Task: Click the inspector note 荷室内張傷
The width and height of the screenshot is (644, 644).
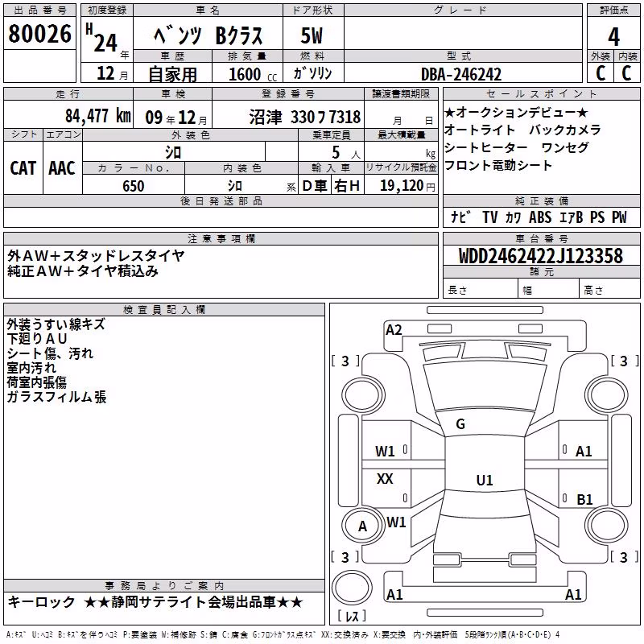Action: point(36,382)
